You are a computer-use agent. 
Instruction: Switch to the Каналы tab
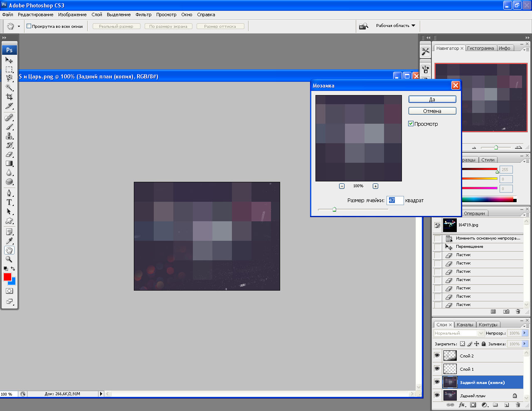465,325
